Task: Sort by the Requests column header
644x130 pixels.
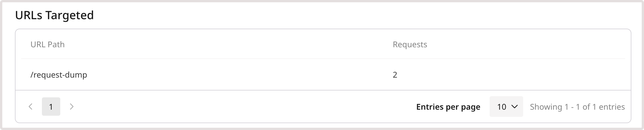Action: (410, 44)
